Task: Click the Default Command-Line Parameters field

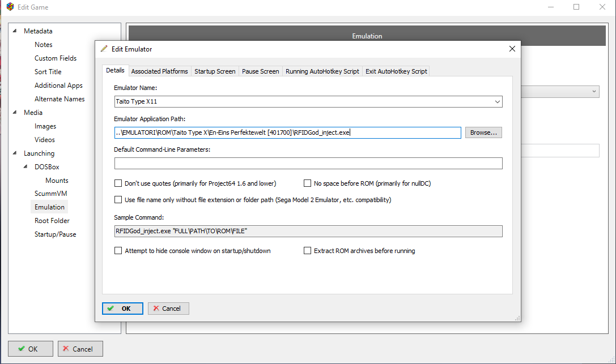Action: (x=308, y=163)
